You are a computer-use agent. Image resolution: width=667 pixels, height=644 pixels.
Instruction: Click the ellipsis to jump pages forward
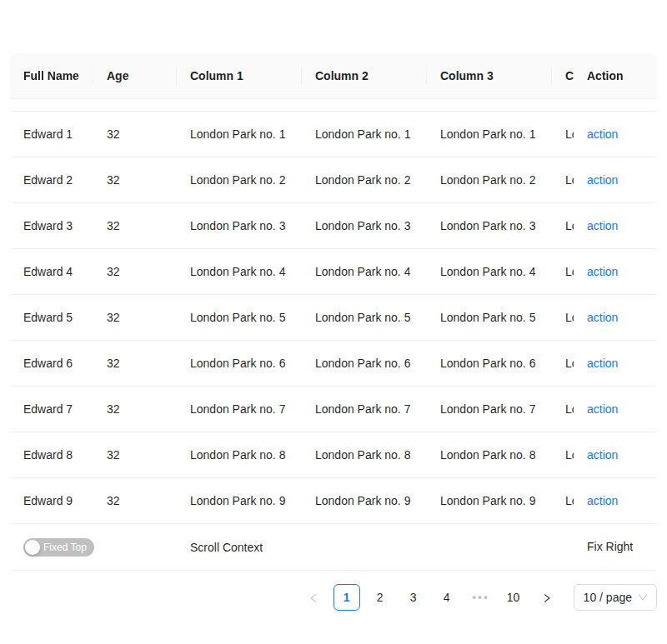(479, 597)
